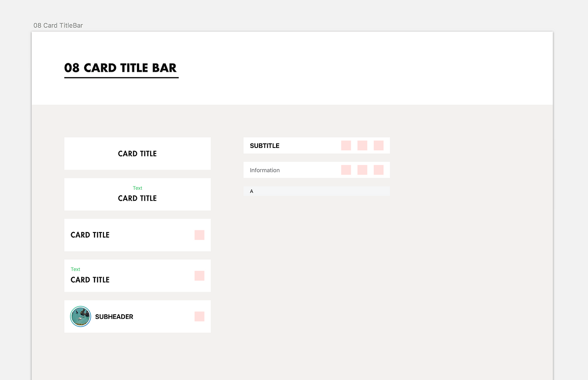This screenshot has width=588, height=380.
Task: Click pink placeholder in left-aligned CARD TITLE card without Text label
Action: [199, 235]
